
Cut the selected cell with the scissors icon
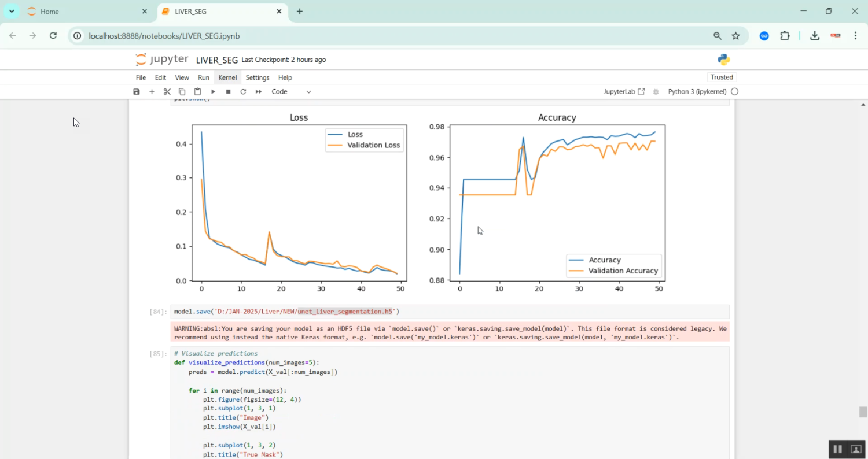167,92
